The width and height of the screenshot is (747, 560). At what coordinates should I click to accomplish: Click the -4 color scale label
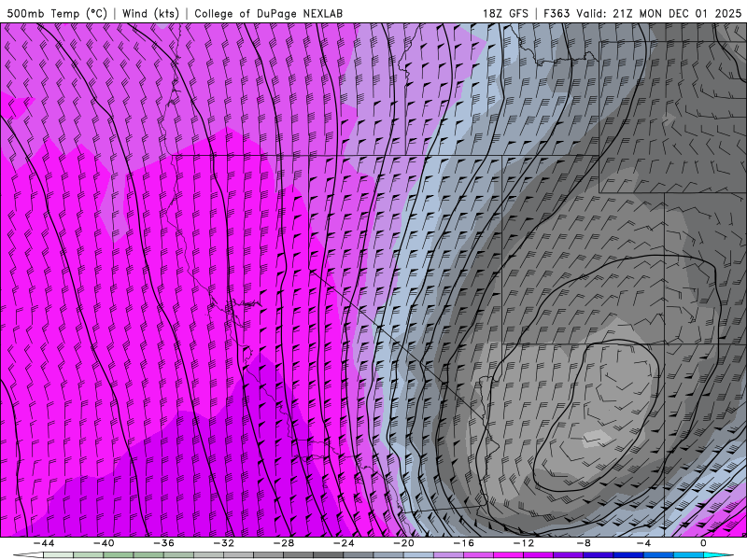pos(643,543)
